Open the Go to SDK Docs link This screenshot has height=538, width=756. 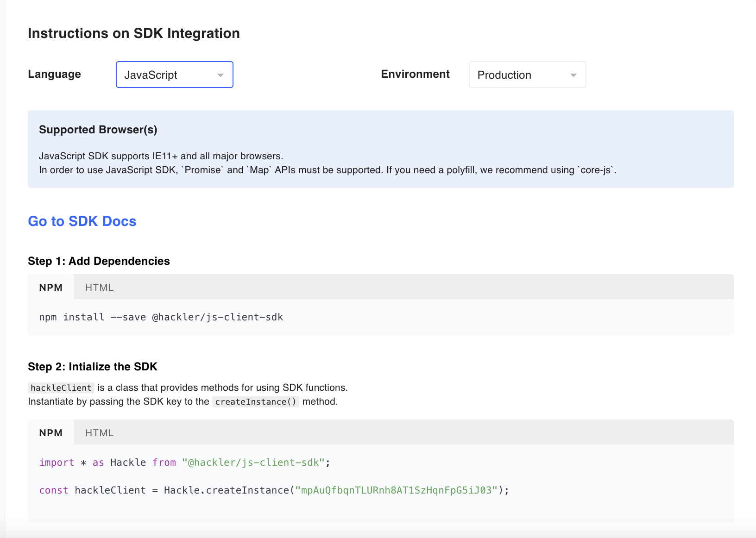(x=82, y=221)
